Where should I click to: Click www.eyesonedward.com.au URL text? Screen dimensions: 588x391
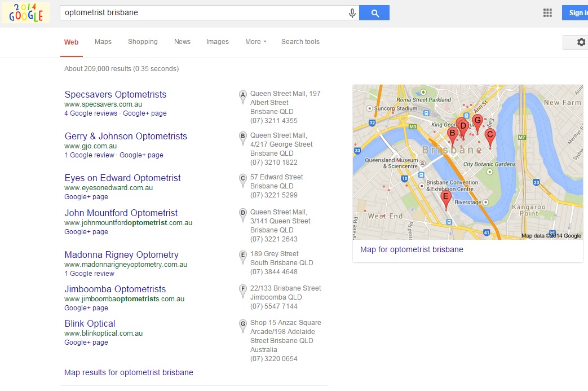pos(108,188)
